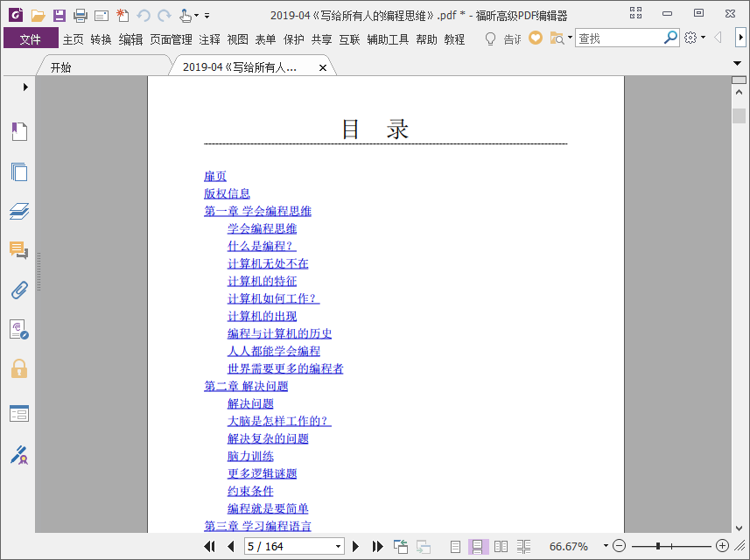Open the Attachments paperclip panel

pos(19,290)
